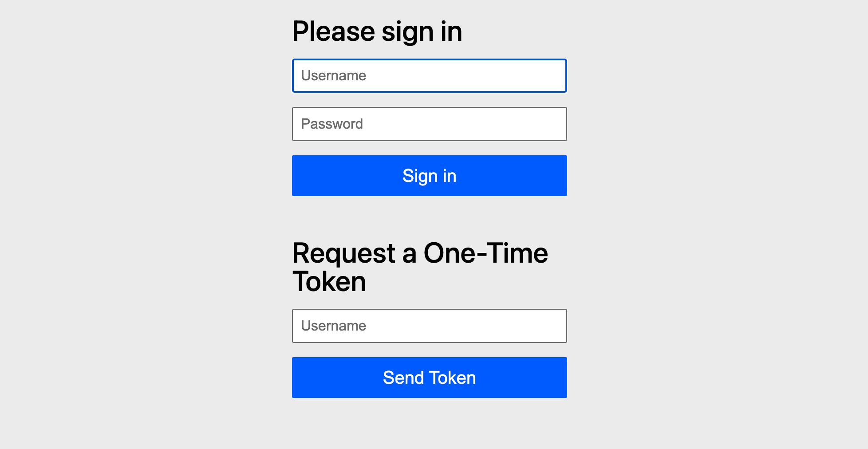This screenshot has width=868, height=449.
Task: Click the "Please sign in" heading
Action: 377,32
